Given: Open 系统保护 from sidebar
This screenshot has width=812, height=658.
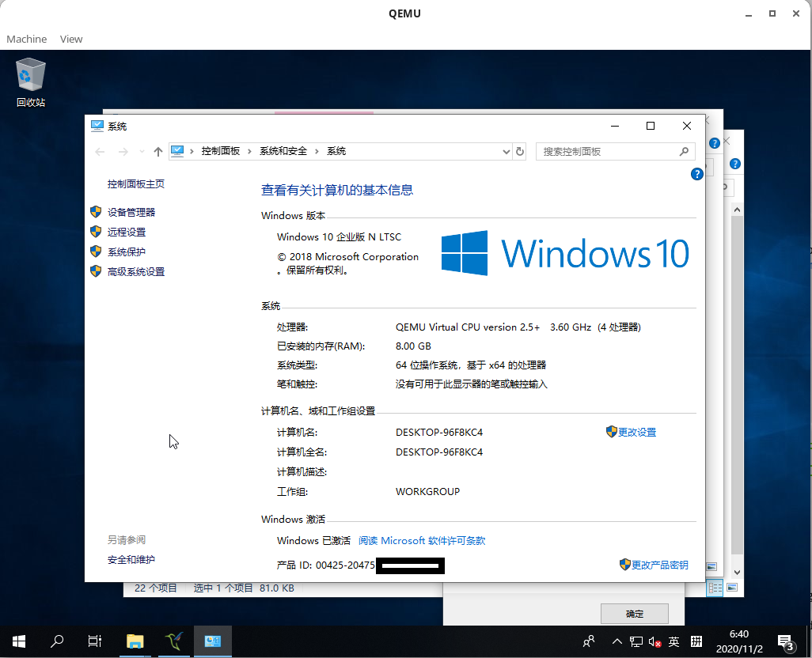Looking at the screenshot, I should 127,252.
